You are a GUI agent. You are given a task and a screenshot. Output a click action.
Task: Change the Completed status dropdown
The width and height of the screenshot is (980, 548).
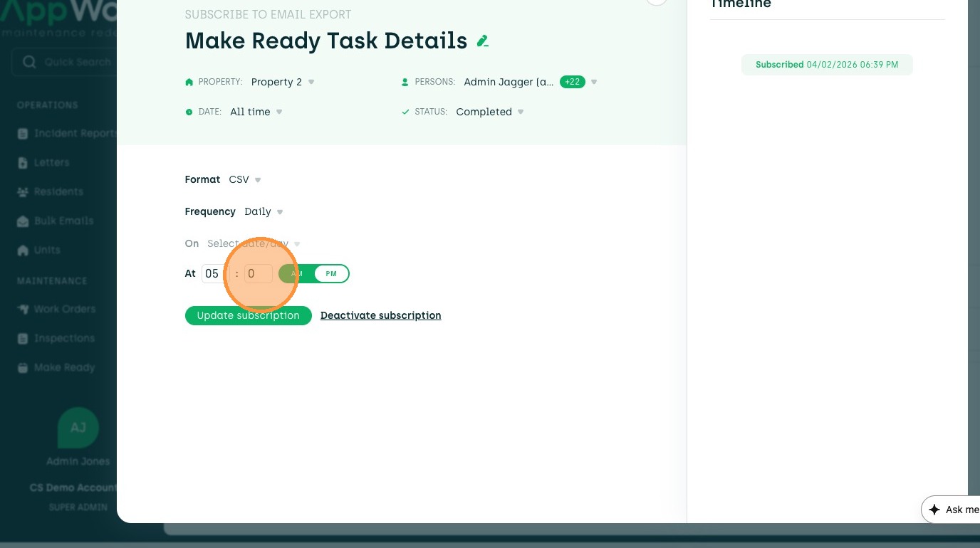coord(490,112)
